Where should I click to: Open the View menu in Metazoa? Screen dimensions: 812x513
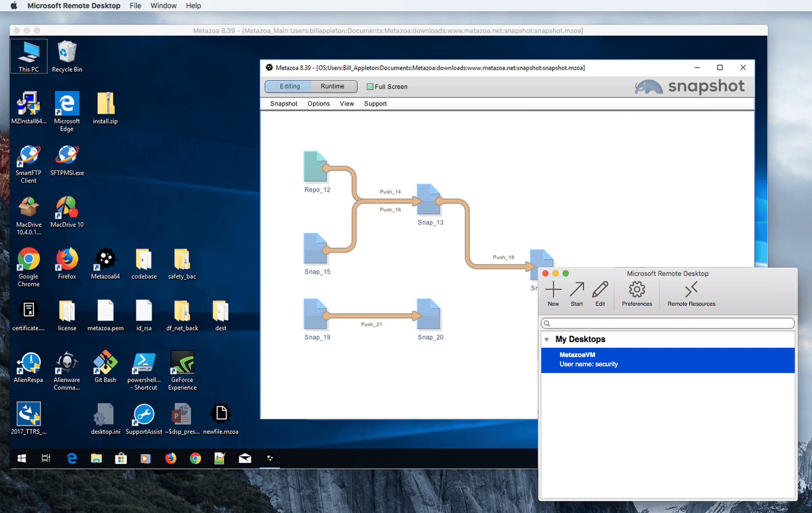pos(347,104)
